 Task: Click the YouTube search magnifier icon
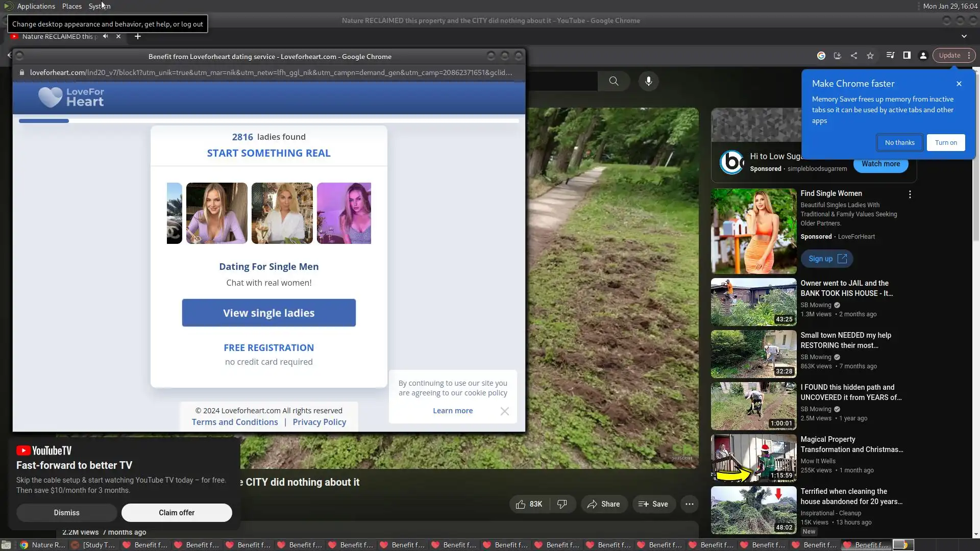[614, 81]
